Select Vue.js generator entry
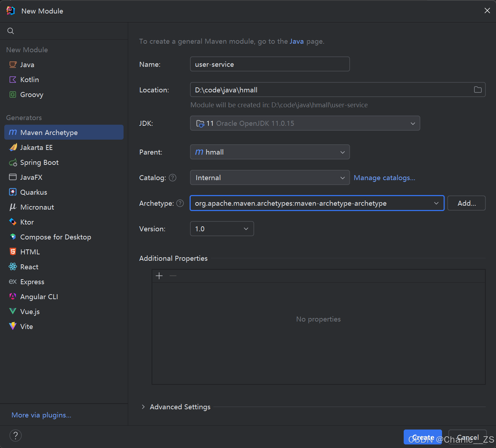This screenshot has width=496, height=448. click(64, 312)
